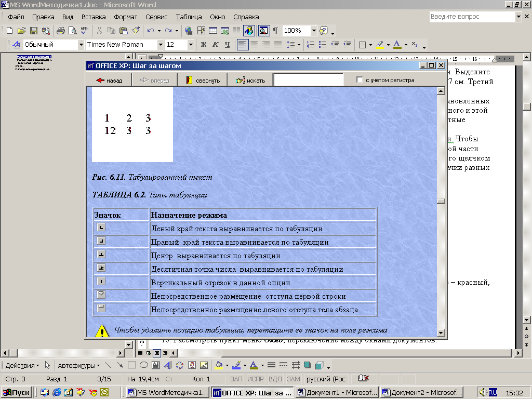532x399 pixels.
Task: Undo the last action
Action: 150,31
